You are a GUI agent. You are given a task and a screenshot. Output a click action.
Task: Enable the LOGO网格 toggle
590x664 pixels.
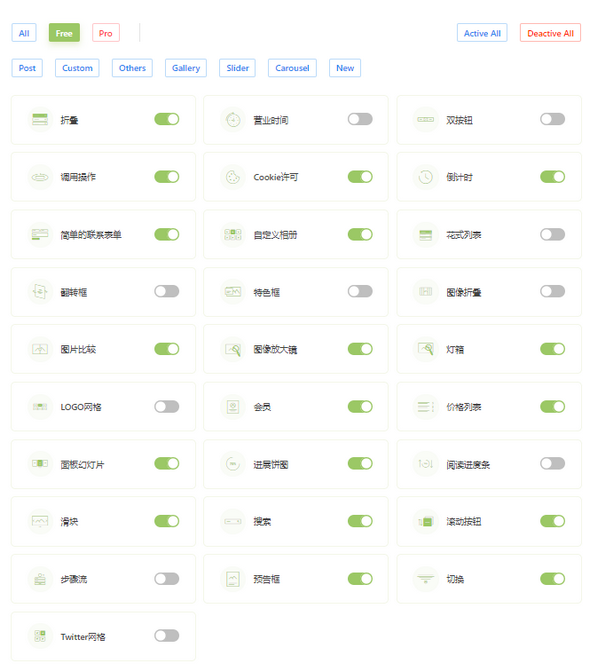pyautogui.click(x=167, y=407)
